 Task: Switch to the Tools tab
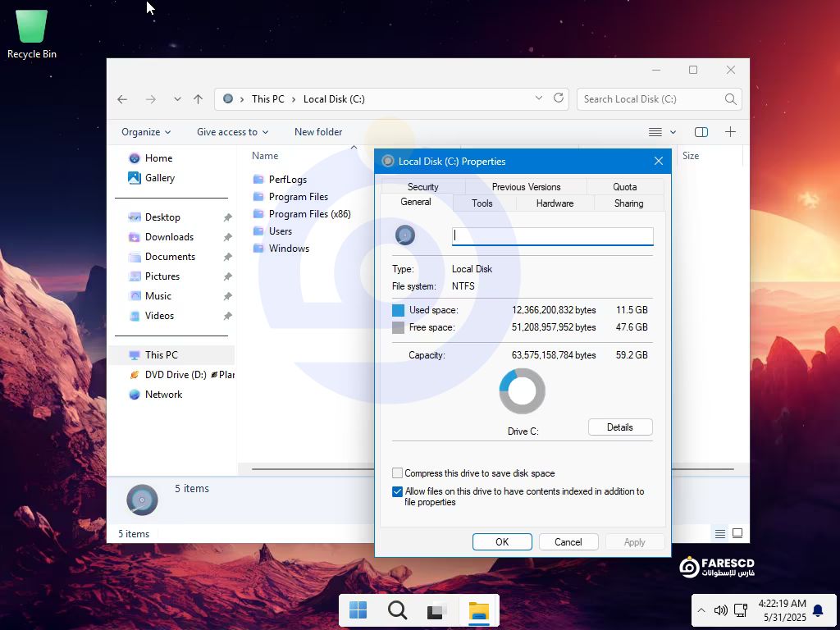pos(482,203)
